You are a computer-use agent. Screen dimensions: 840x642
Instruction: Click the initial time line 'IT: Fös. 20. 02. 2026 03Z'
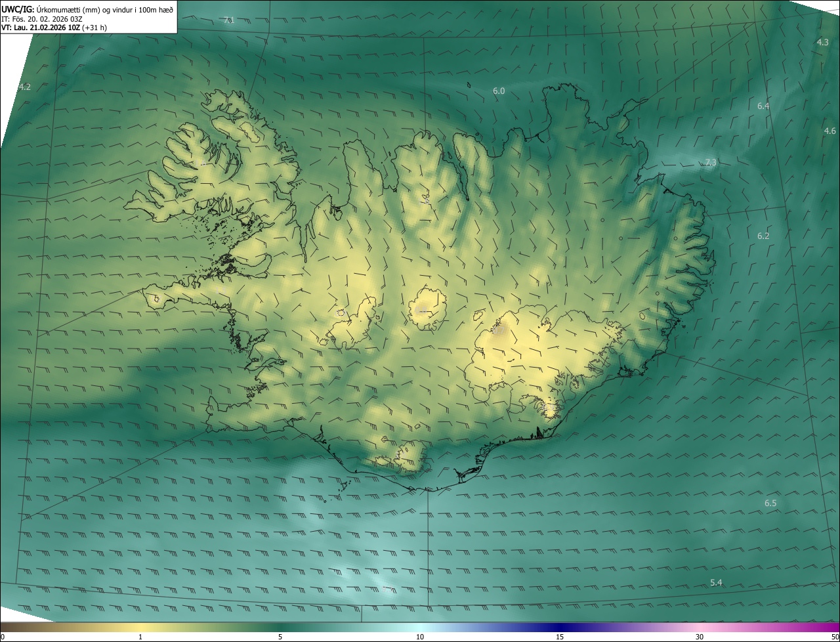click(42, 19)
